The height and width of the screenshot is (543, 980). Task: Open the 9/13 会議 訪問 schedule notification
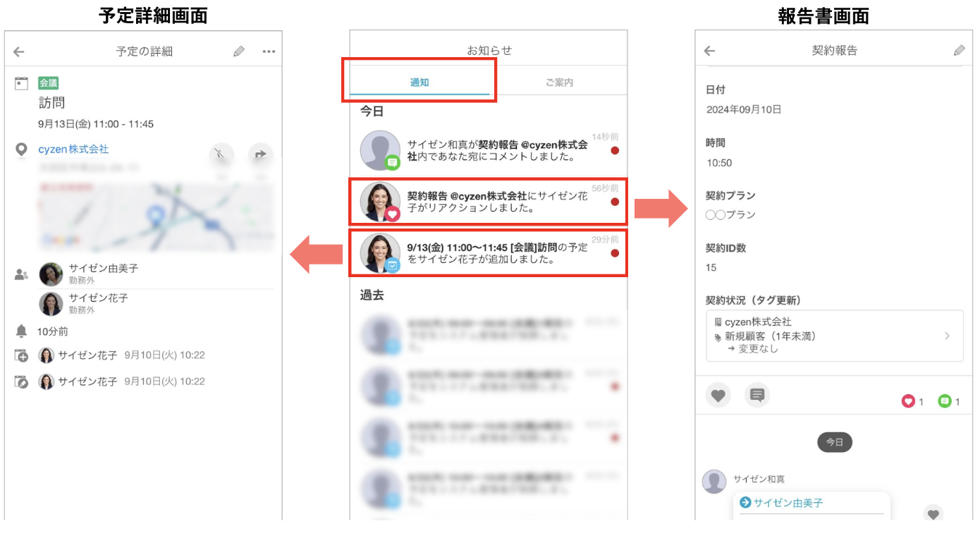coord(489,253)
